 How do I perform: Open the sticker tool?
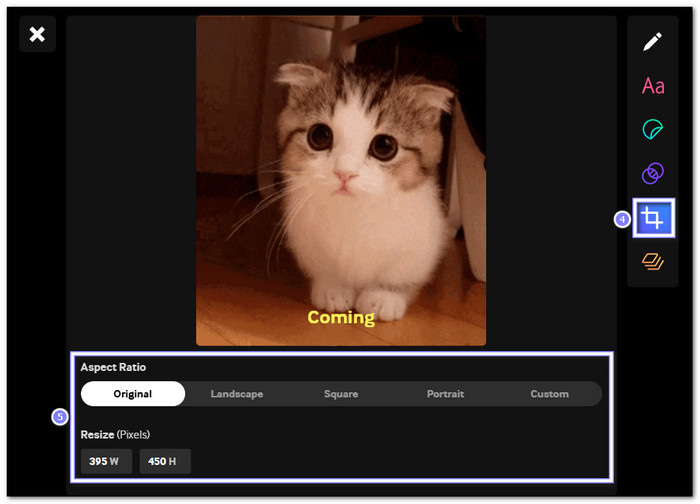click(653, 129)
